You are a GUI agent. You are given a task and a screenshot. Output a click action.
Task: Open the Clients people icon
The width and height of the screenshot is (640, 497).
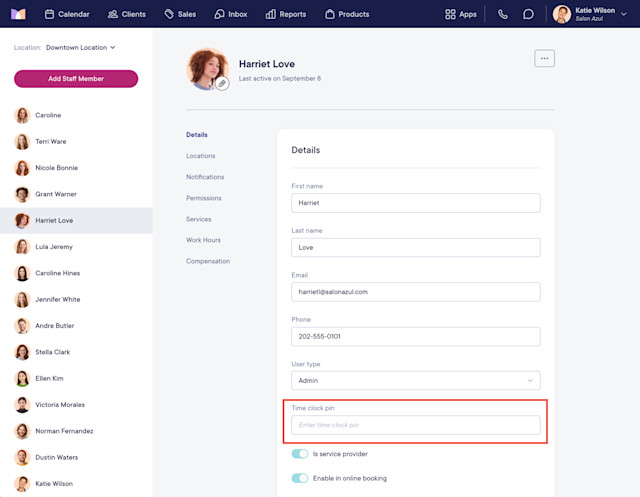tap(113, 14)
